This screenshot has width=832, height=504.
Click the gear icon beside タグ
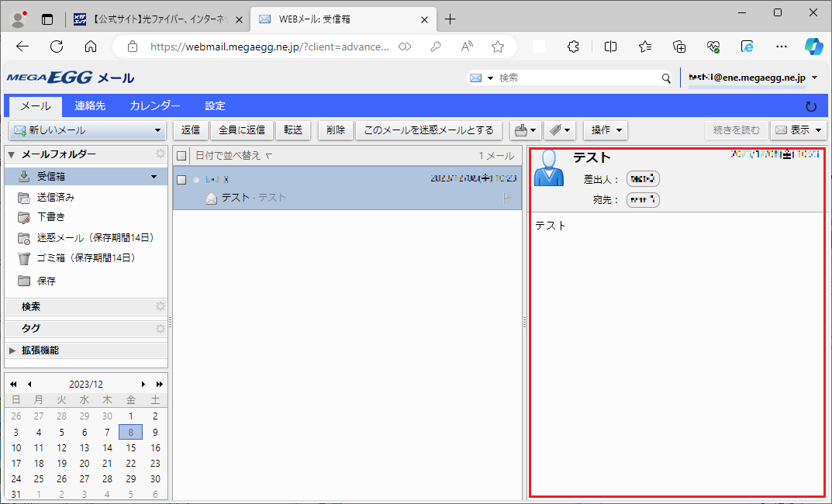161,329
